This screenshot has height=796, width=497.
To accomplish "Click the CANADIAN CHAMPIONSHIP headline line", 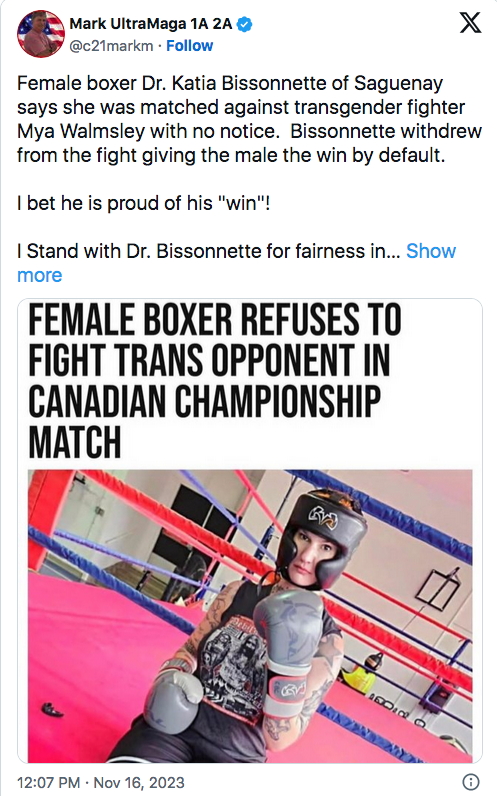I will [x=204, y=402].
